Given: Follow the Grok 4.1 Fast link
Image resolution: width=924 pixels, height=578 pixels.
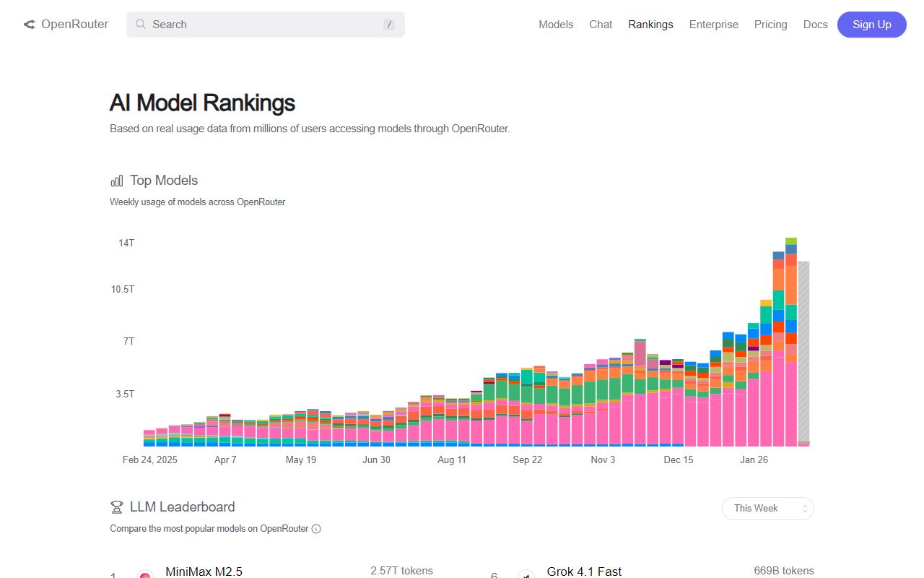Looking at the screenshot, I should pos(584,571).
